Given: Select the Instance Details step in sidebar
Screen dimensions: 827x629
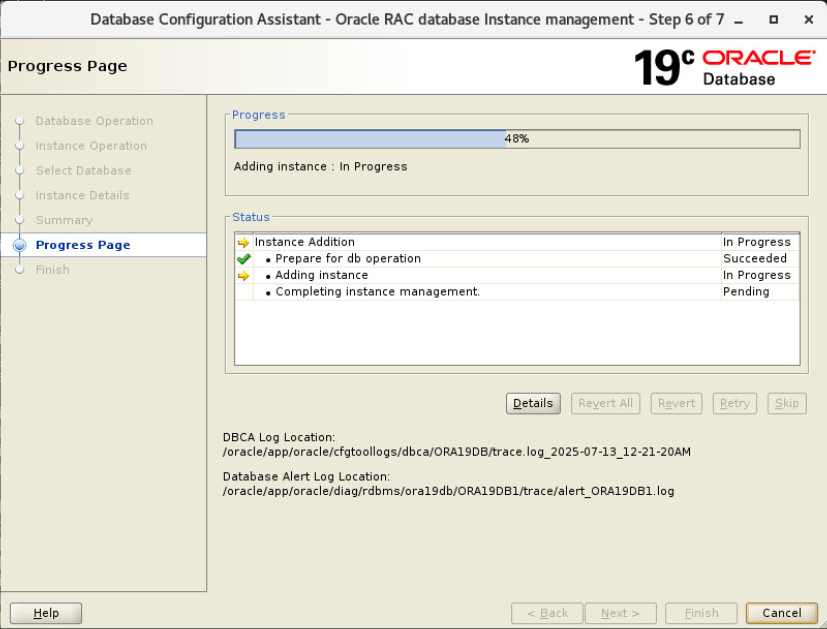Looking at the screenshot, I should (82, 196).
